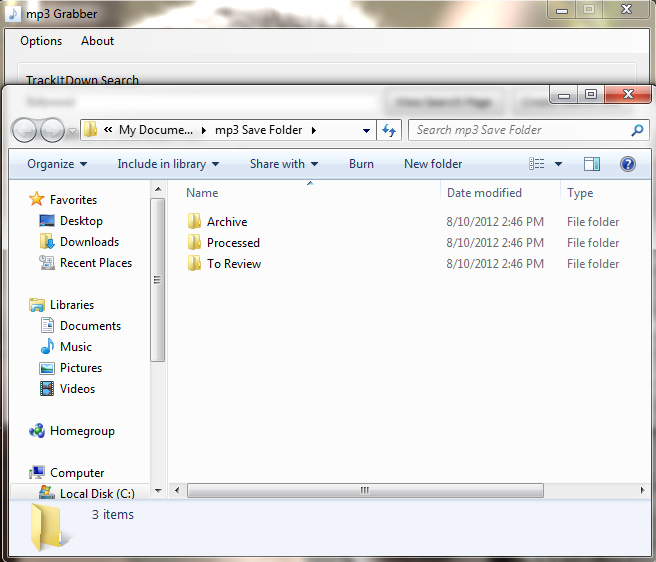This screenshot has width=656, height=562.
Task: Open Desktop in navigation pane
Action: pyautogui.click(x=81, y=221)
